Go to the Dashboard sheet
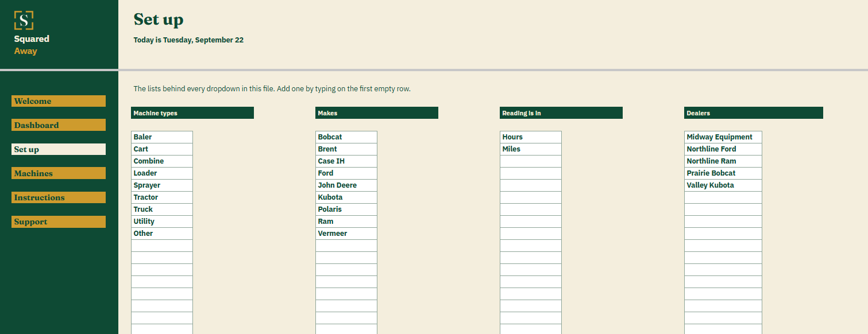The image size is (868, 334). (59, 125)
